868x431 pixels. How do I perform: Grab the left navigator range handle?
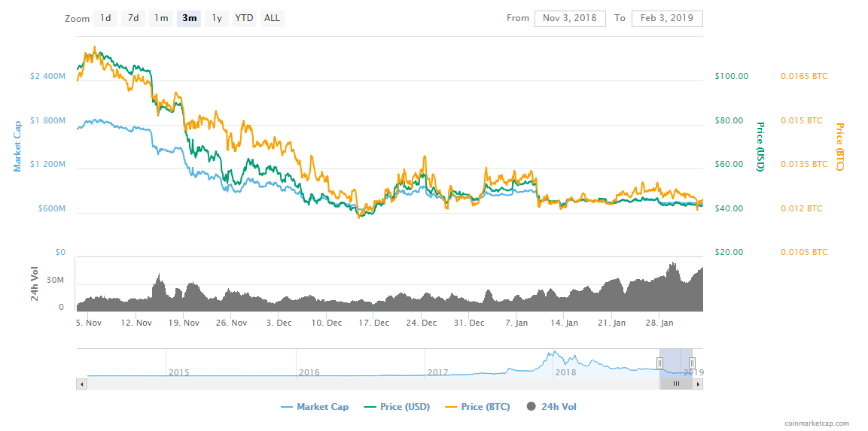[660, 363]
